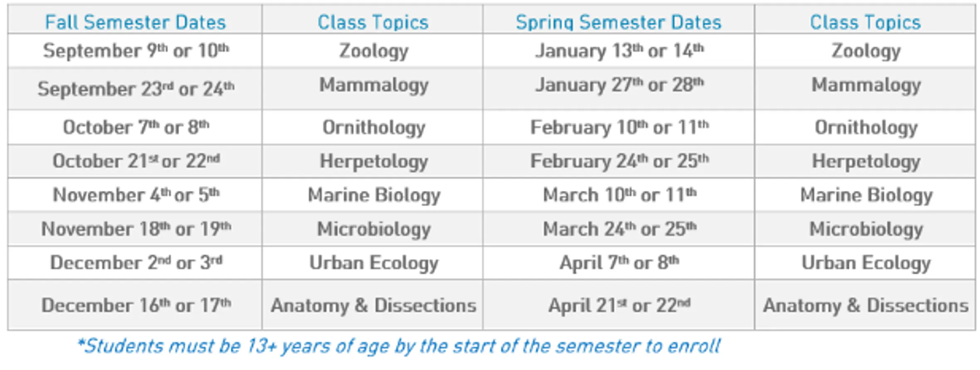
Task: Click the January 13th or 14th date
Action: pyautogui.click(x=619, y=51)
